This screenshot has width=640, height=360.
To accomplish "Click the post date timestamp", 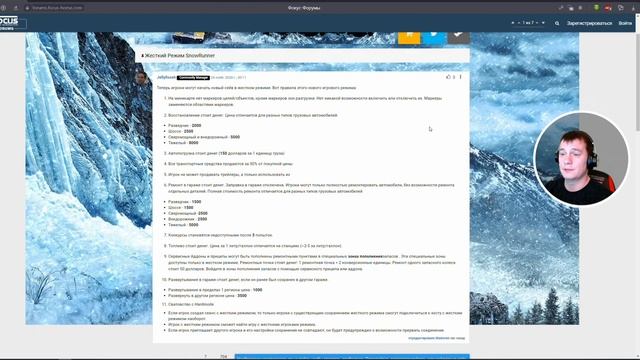I will point(228,78).
